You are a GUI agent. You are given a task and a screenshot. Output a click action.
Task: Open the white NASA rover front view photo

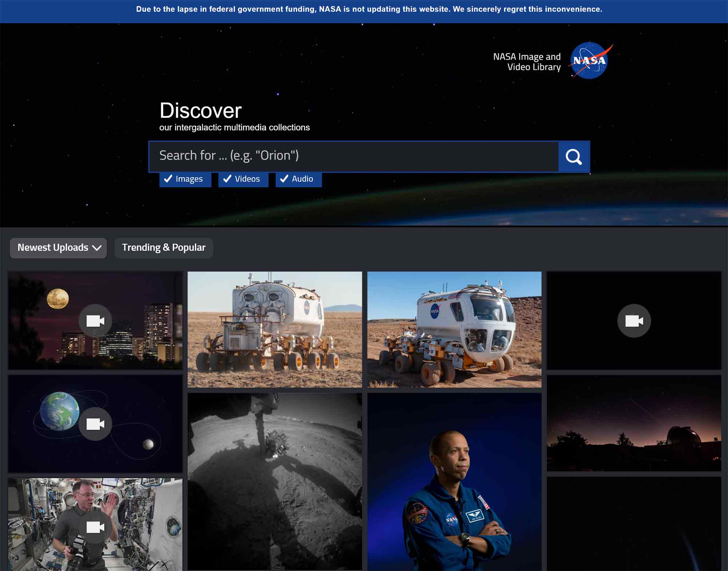pyautogui.click(x=454, y=329)
